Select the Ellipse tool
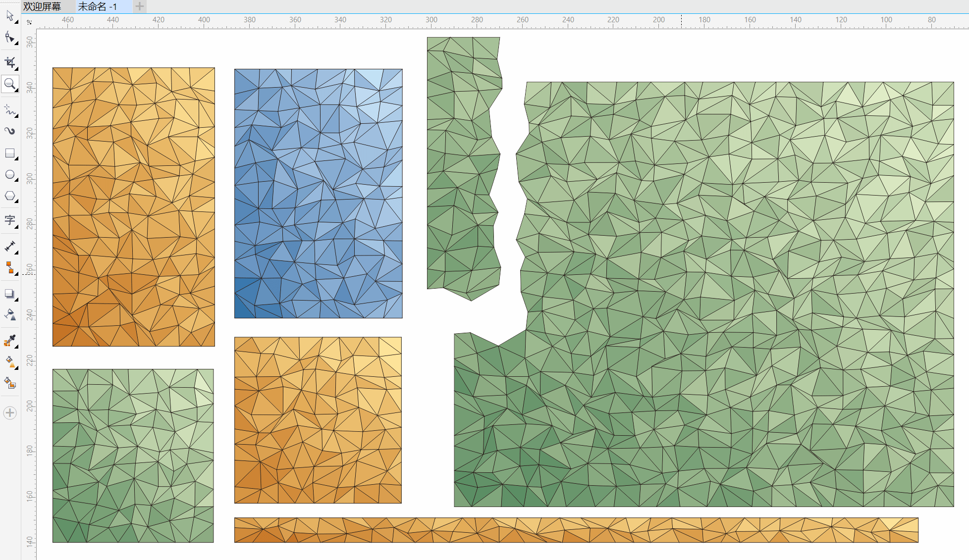This screenshot has height=560, width=969. pos(9,175)
